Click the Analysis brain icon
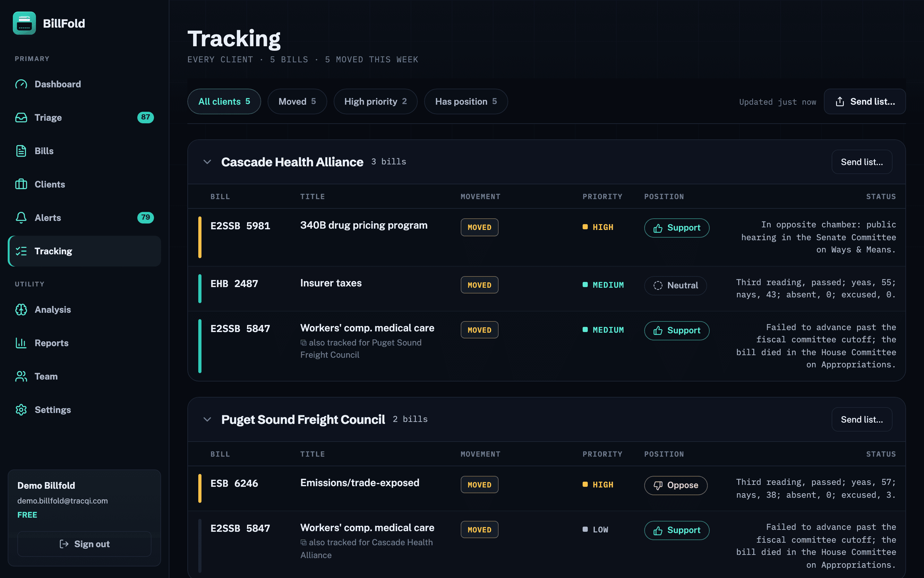Screen dimensions: 924x578 [x=21, y=310]
